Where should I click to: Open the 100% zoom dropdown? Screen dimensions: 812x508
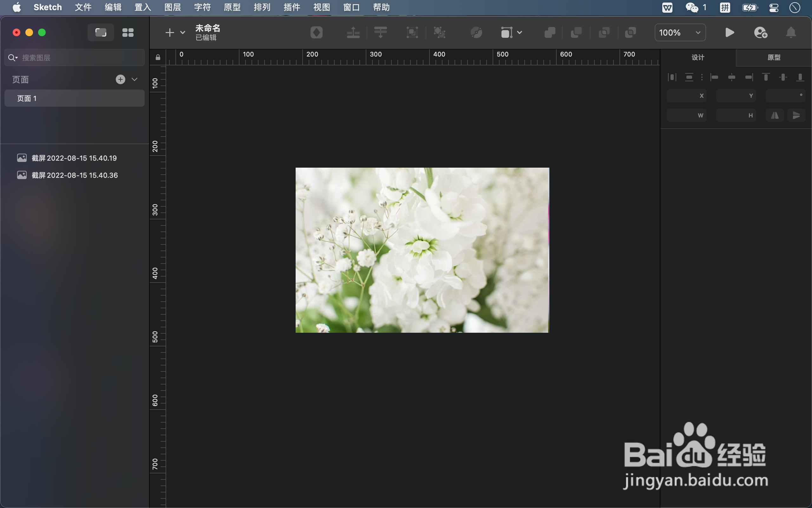point(680,33)
